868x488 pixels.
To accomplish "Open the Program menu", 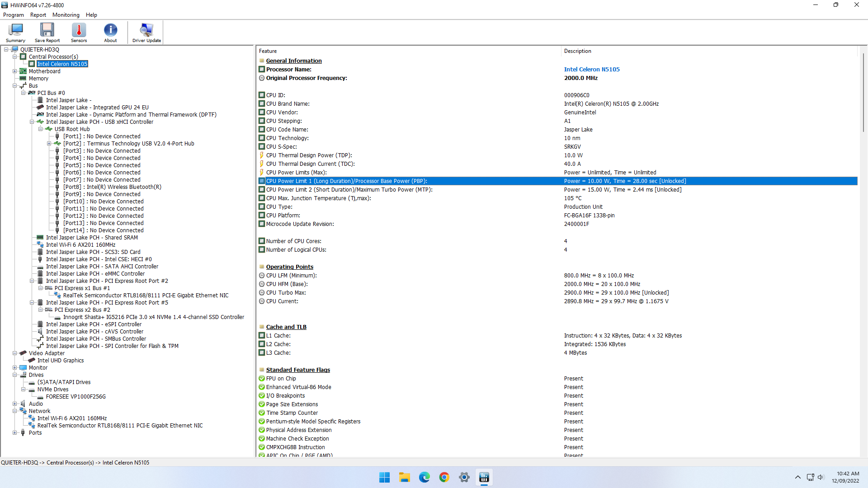I will (x=14, y=15).
